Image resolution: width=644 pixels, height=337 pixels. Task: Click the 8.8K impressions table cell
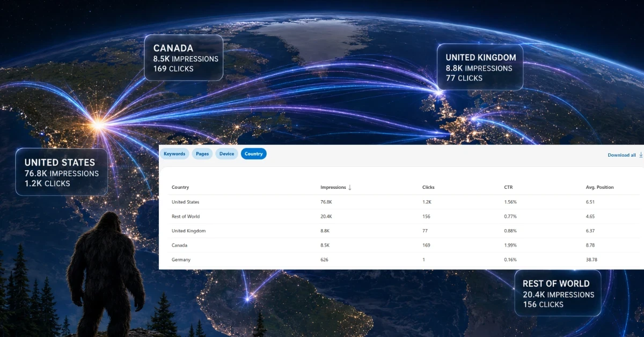[325, 231]
